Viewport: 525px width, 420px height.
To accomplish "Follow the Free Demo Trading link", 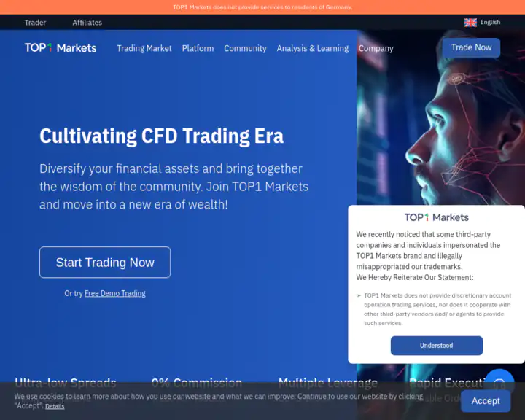I will coord(114,293).
